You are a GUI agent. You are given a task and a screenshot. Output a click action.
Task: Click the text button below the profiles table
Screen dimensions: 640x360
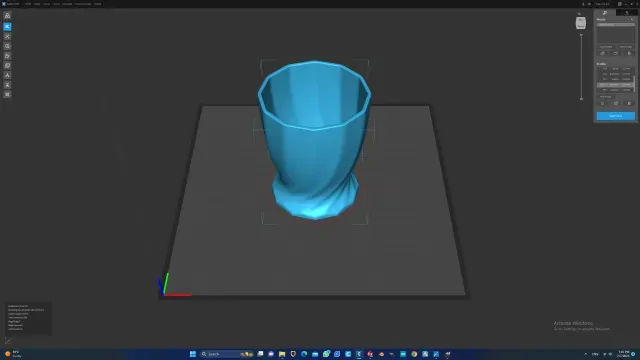coord(606,97)
